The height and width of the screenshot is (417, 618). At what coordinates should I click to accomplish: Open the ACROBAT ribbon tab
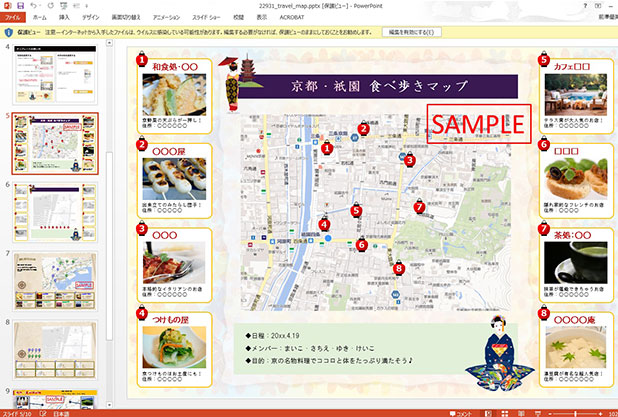pos(292,17)
